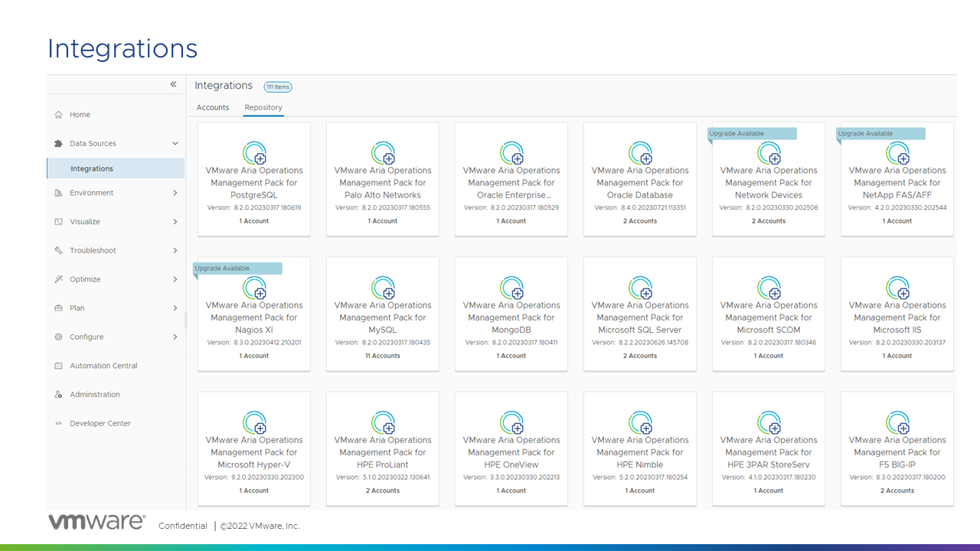Click the Network Devices pack icon
980x551 pixels.
tap(769, 153)
